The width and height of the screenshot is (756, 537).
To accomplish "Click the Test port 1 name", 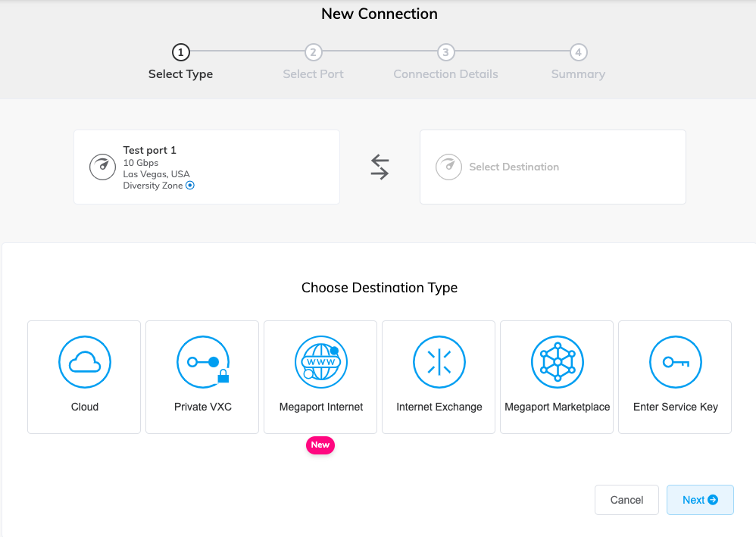I will click(x=149, y=151).
